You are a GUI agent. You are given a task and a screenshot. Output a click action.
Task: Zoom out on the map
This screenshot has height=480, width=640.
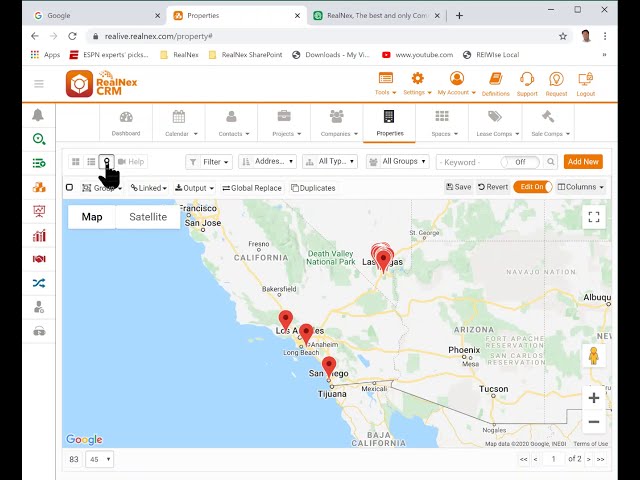click(594, 422)
